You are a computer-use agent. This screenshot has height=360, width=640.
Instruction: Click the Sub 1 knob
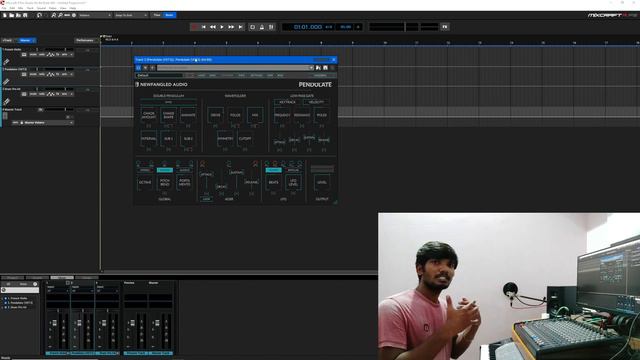pyautogui.click(x=168, y=139)
